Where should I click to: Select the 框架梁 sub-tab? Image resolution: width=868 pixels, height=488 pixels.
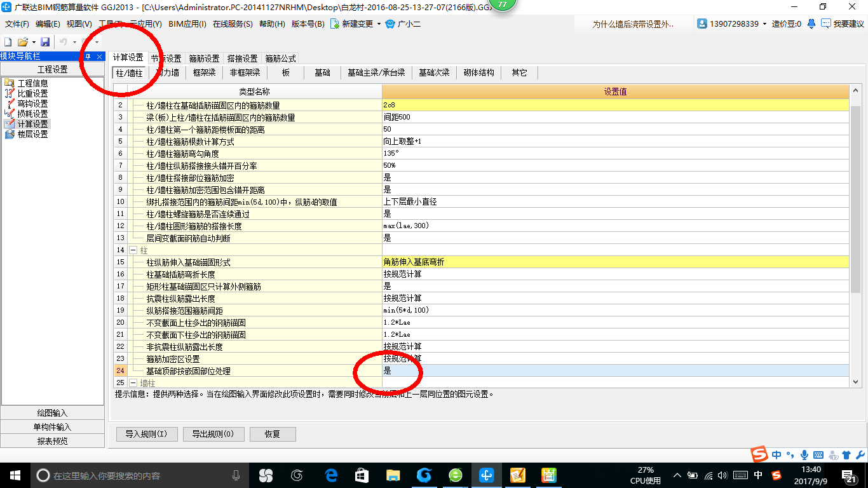point(204,73)
